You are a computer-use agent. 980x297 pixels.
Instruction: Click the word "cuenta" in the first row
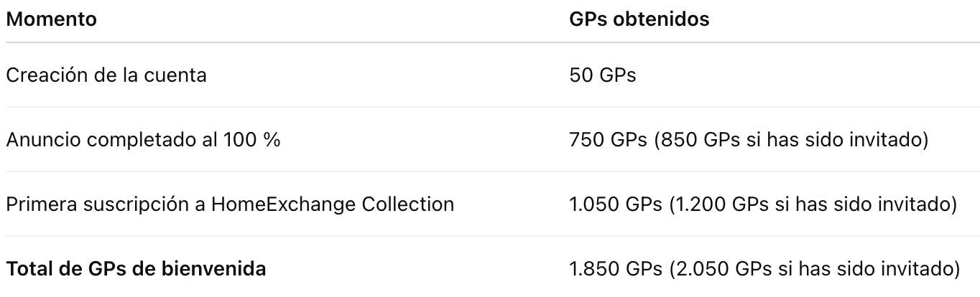point(180,75)
